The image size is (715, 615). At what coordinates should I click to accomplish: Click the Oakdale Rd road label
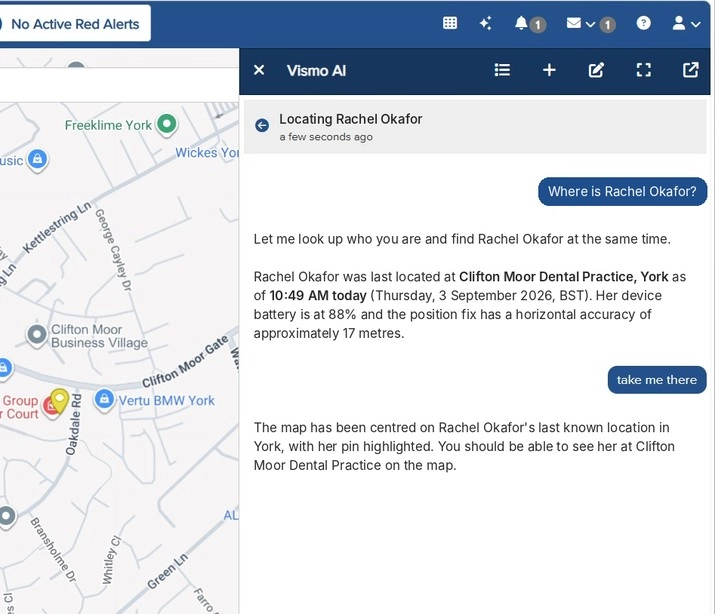pos(73,424)
